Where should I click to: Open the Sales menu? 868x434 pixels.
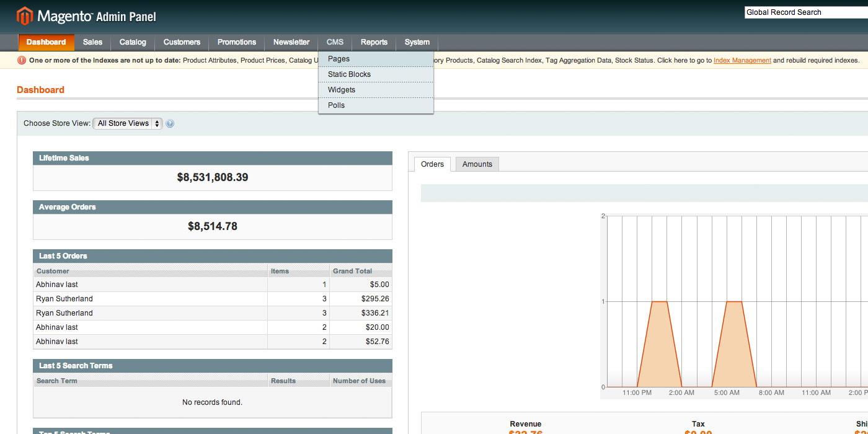pyautogui.click(x=92, y=42)
